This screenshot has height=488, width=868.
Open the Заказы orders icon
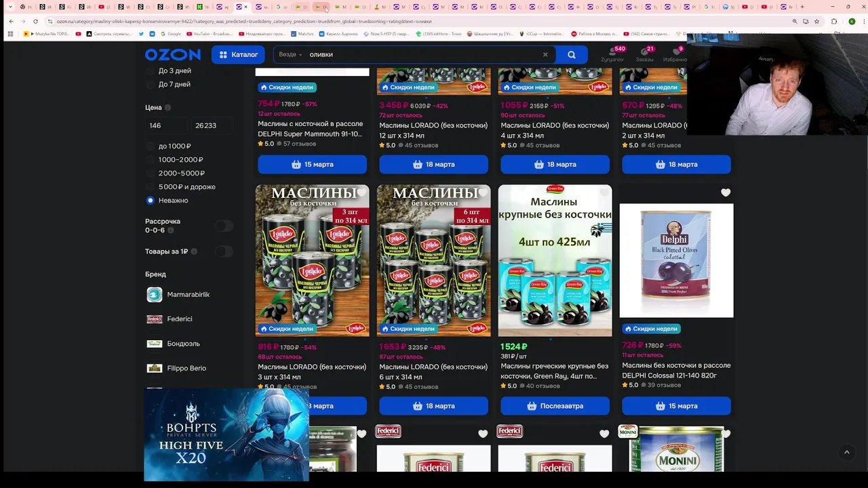644,55
